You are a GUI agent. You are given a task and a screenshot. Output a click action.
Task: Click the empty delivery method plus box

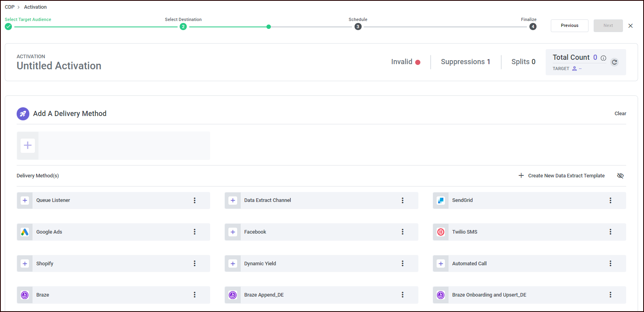click(28, 146)
